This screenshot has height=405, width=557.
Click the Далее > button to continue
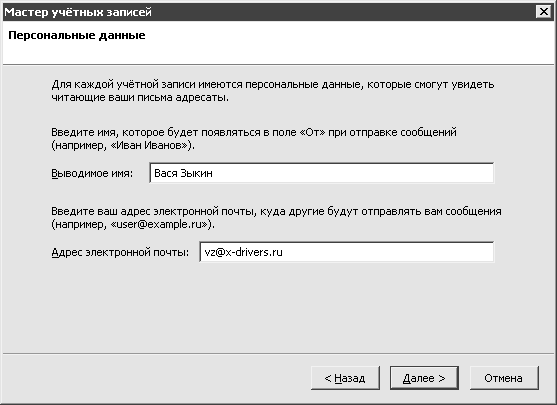point(424,378)
